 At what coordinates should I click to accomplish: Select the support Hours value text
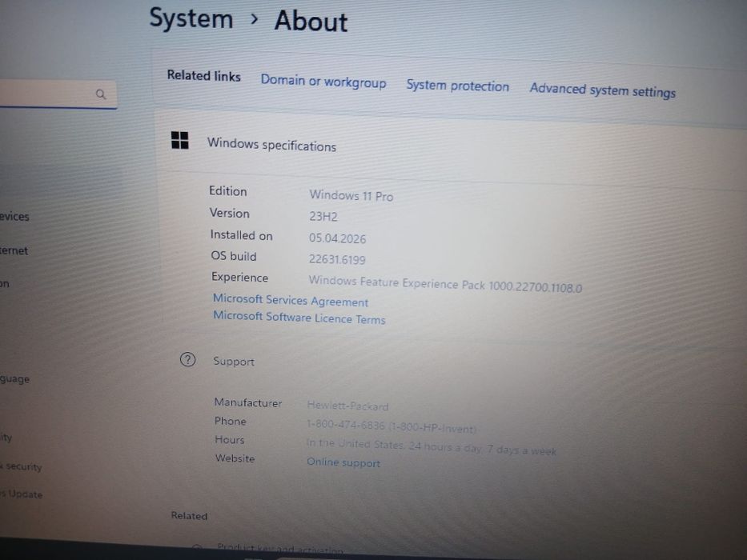431,446
